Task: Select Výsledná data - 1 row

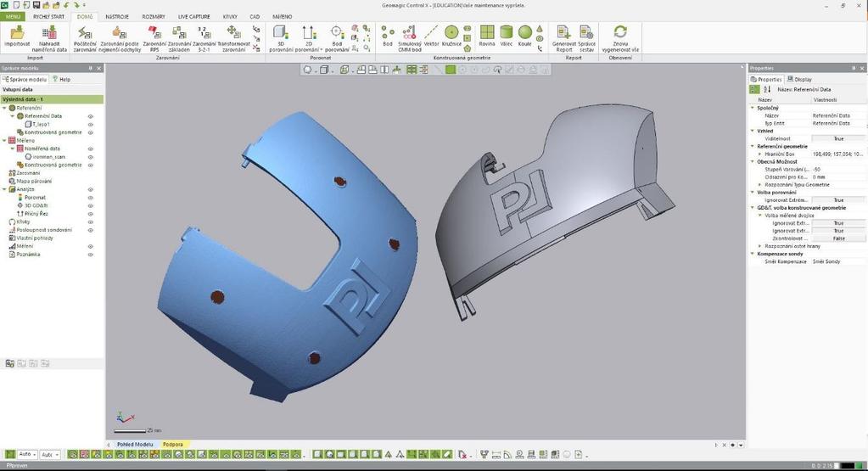Action: pos(52,99)
